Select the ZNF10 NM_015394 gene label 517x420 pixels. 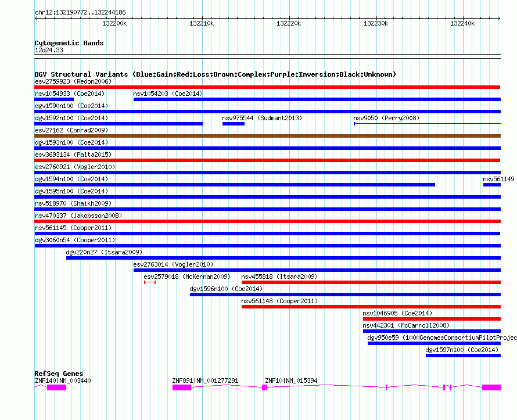291,380
